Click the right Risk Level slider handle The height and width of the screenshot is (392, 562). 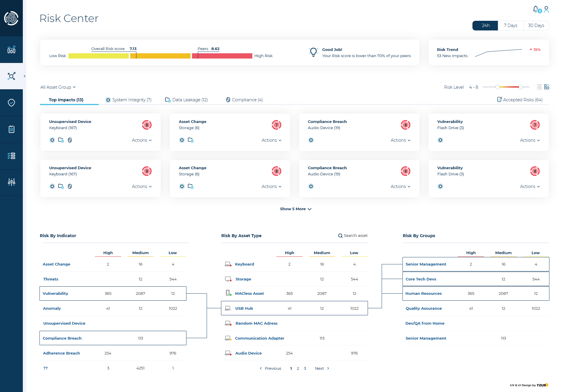521,87
